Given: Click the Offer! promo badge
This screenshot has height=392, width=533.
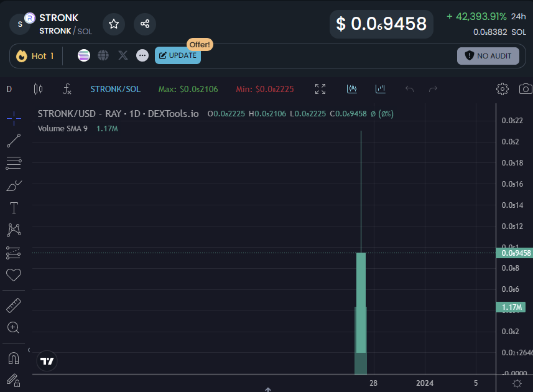Looking at the screenshot, I should point(200,45).
